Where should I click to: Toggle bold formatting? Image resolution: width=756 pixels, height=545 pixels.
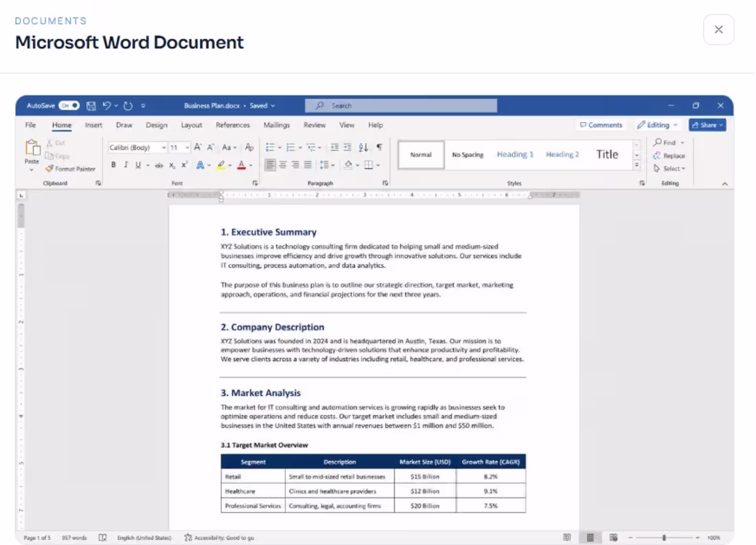[x=113, y=165]
